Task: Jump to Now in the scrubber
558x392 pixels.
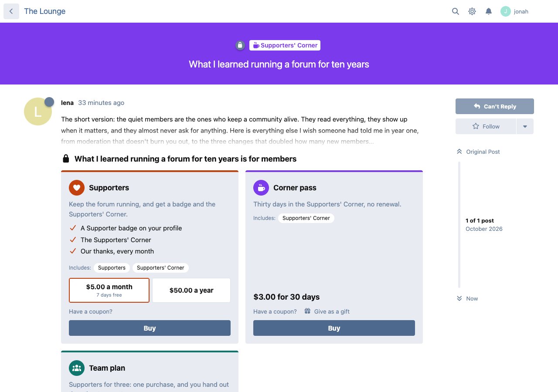Action: (467, 298)
